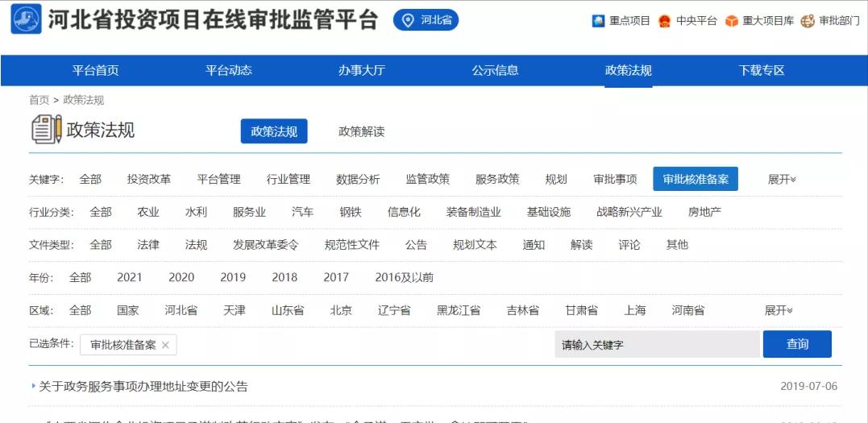Filter by file type 法律
The height and width of the screenshot is (423, 868).
click(x=148, y=245)
